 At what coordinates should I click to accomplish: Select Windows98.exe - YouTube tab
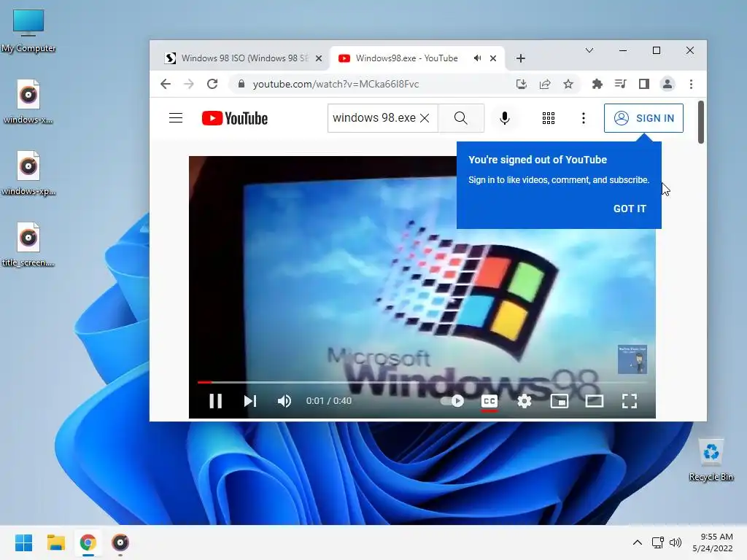406,58
